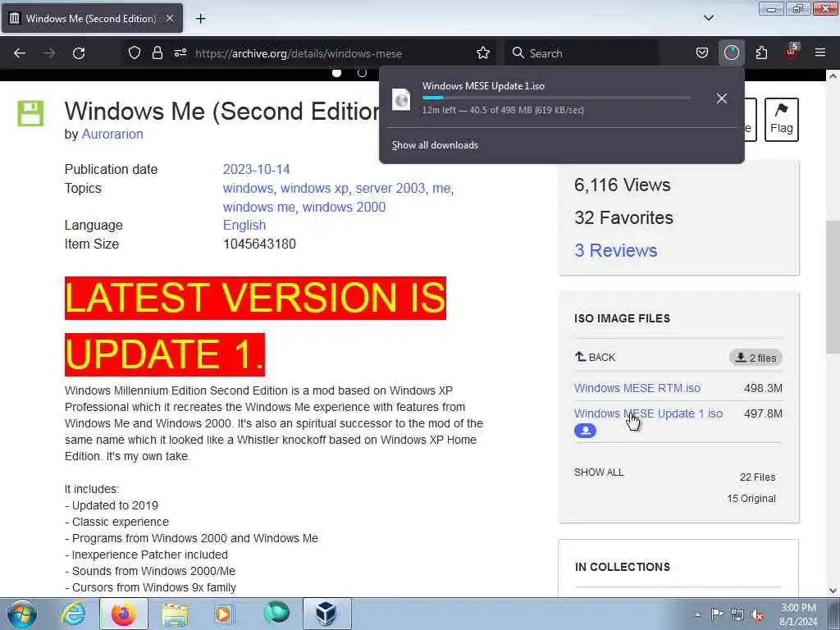
Task: Open Windows Media Player in taskbar
Action: click(223, 614)
